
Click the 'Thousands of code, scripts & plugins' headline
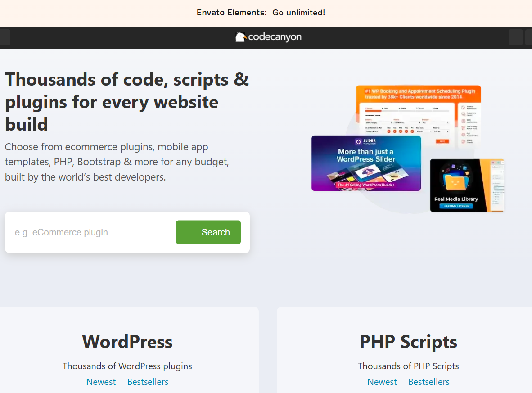click(x=127, y=101)
